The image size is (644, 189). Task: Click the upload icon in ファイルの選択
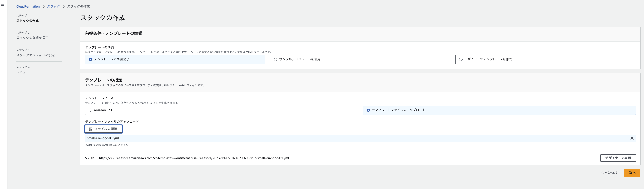click(x=91, y=129)
